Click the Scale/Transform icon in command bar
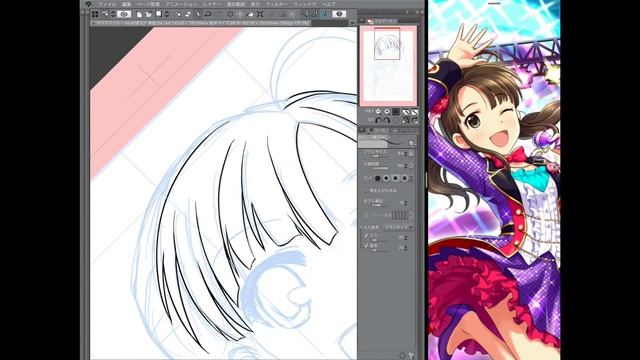 coord(260,14)
